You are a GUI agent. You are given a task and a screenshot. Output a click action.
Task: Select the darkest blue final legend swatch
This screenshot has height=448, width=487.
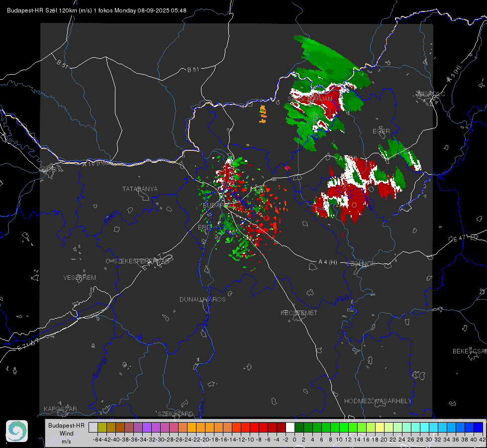(479, 427)
